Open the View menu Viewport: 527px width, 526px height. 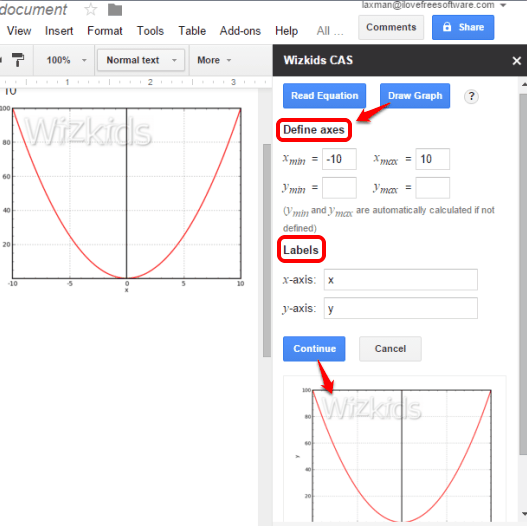pyautogui.click(x=19, y=31)
